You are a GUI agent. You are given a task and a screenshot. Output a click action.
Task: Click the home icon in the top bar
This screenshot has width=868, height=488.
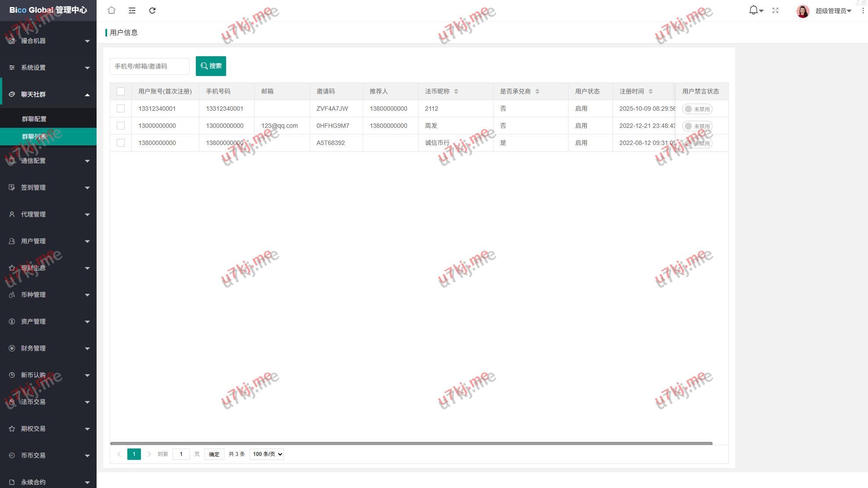coord(112,11)
